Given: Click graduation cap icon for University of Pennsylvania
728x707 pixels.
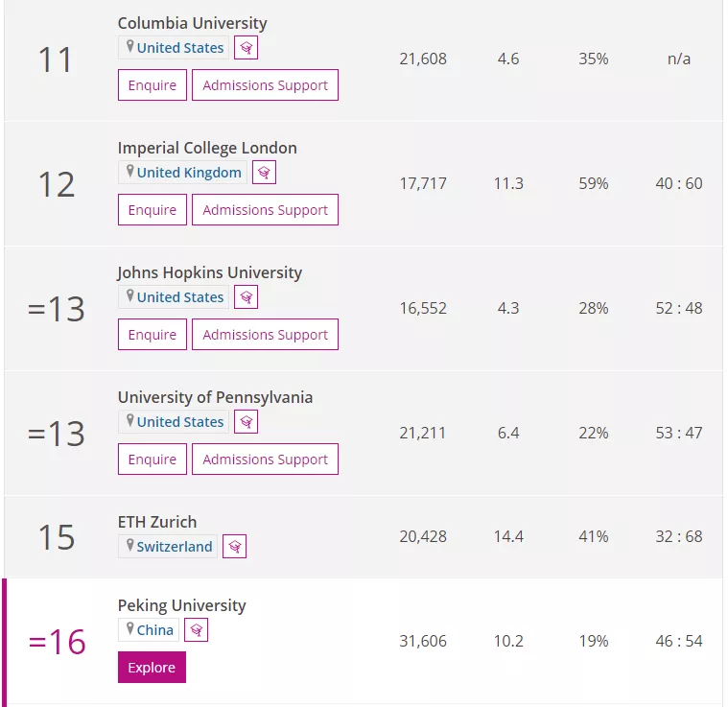Looking at the screenshot, I should tap(247, 422).
